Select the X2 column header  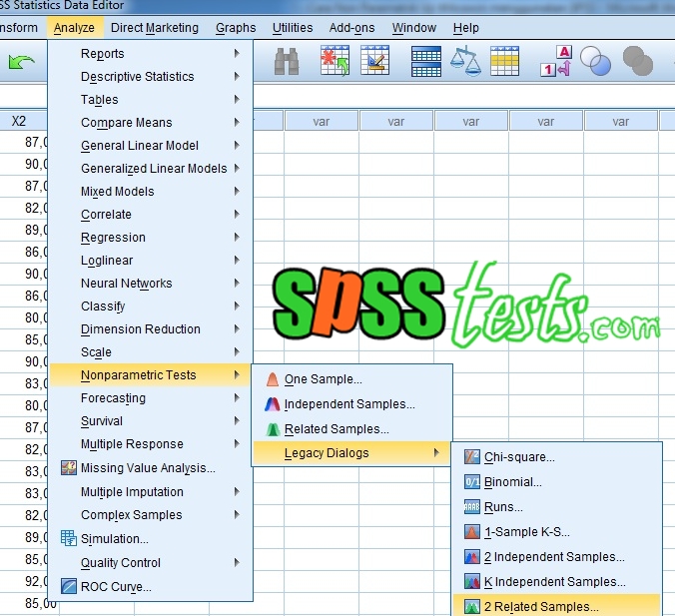[23, 121]
